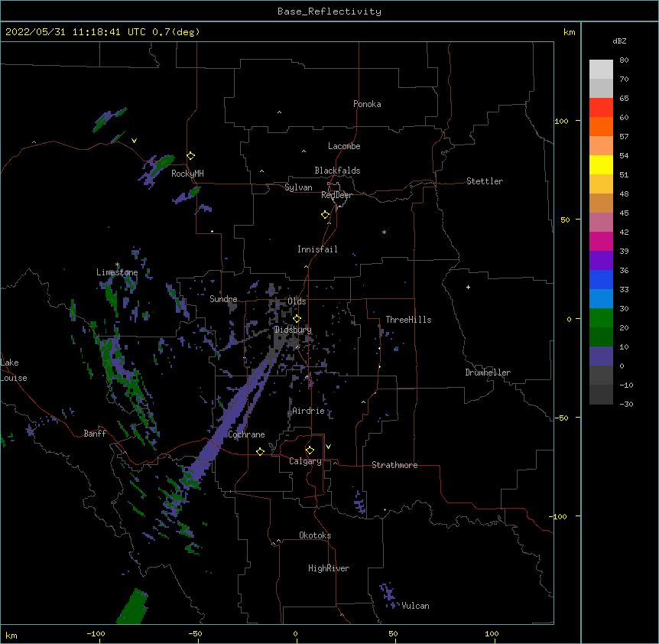Click the Calgary city label
Image resolution: width=659 pixels, height=644 pixels.
pyautogui.click(x=305, y=461)
